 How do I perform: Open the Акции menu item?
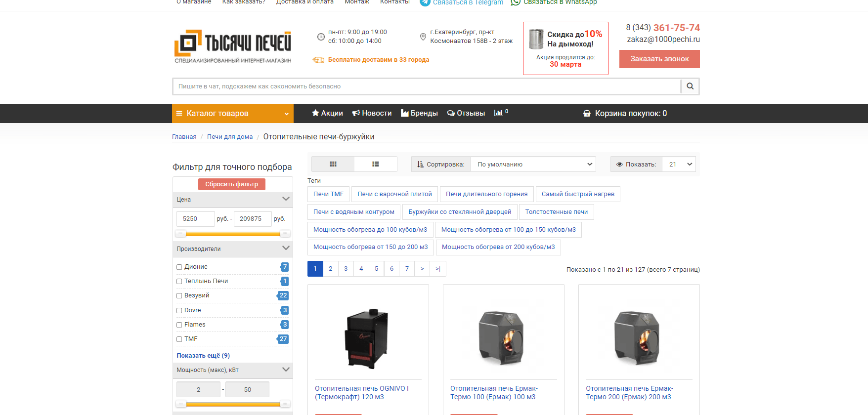pos(327,113)
